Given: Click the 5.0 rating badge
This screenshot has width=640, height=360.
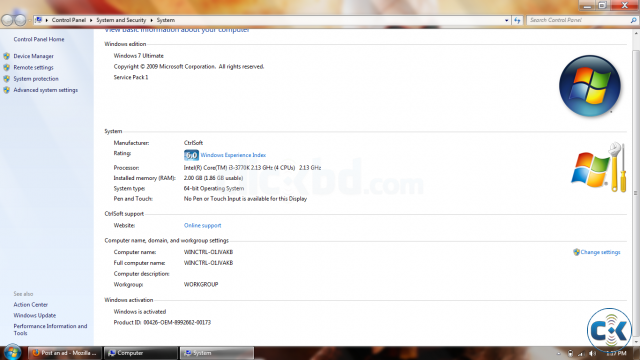Looking at the screenshot, I should coord(191,155).
